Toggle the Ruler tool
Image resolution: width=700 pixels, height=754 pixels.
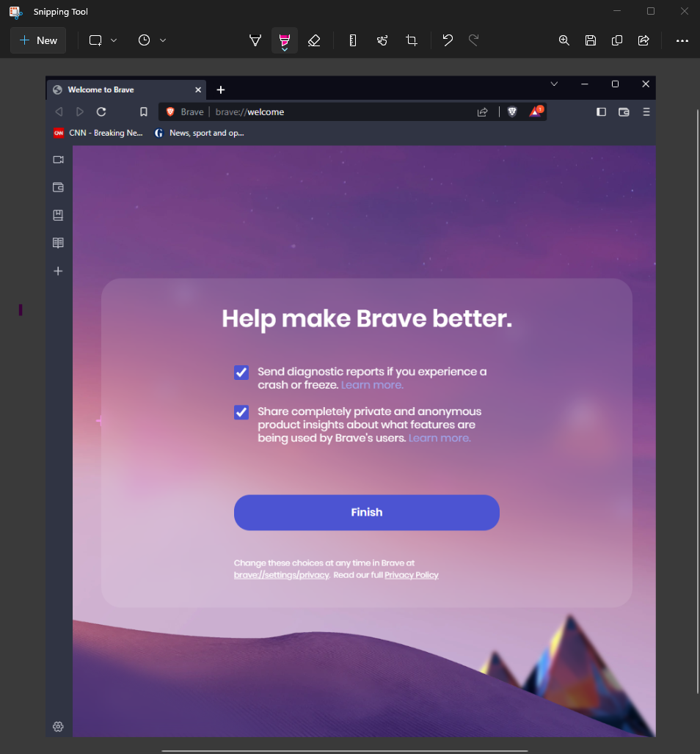[x=353, y=40]
